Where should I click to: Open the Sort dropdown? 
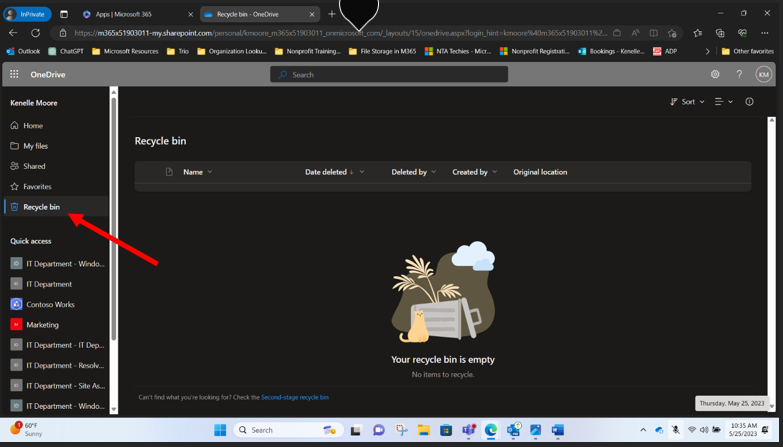(687, 101)
